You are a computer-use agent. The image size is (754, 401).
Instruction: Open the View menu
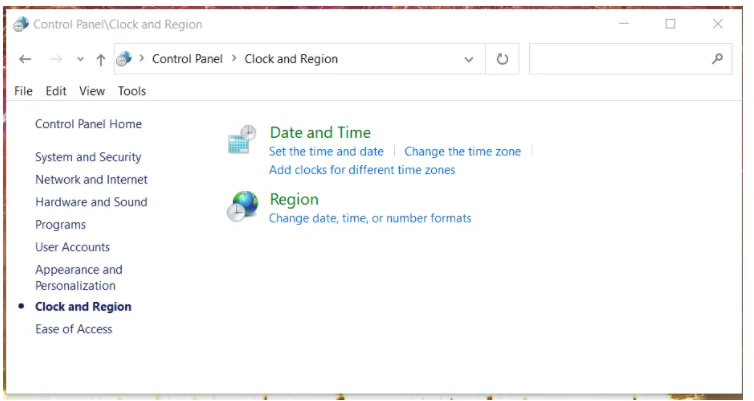click(92, 91)
